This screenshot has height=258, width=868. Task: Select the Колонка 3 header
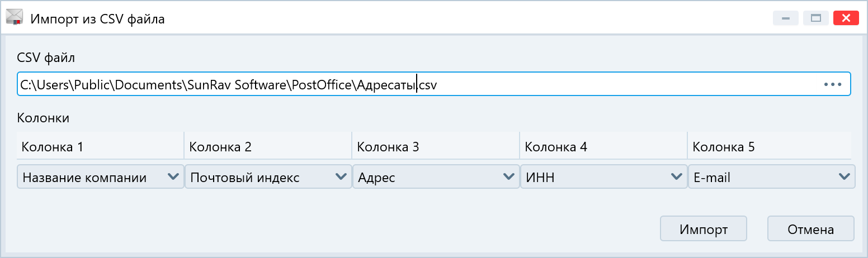pyautogui.click(x=436, y=147)
